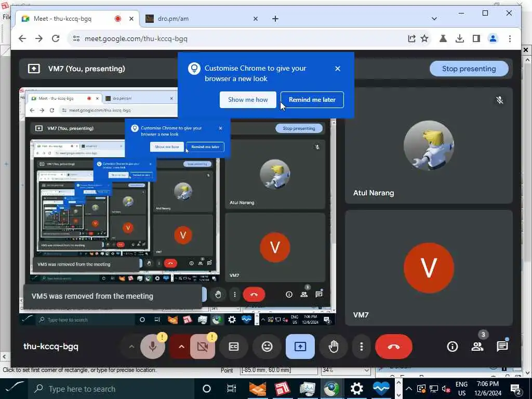Viewport: 532px width, 399px height.
Task: Open heart monitor app on taskbar
Action: click(381, 389)
